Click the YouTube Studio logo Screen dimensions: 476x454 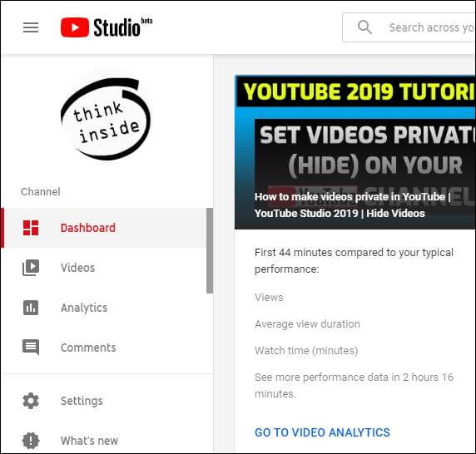(107, 27)
